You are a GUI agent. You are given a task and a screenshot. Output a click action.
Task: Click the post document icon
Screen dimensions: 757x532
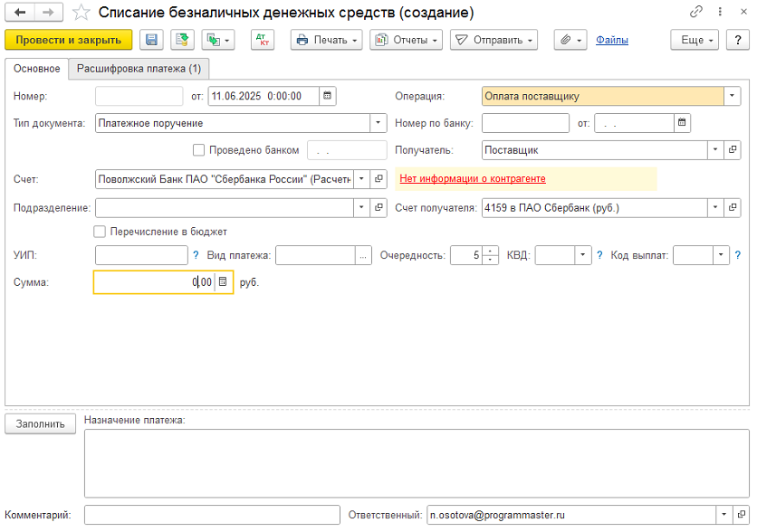click(182, 41)
